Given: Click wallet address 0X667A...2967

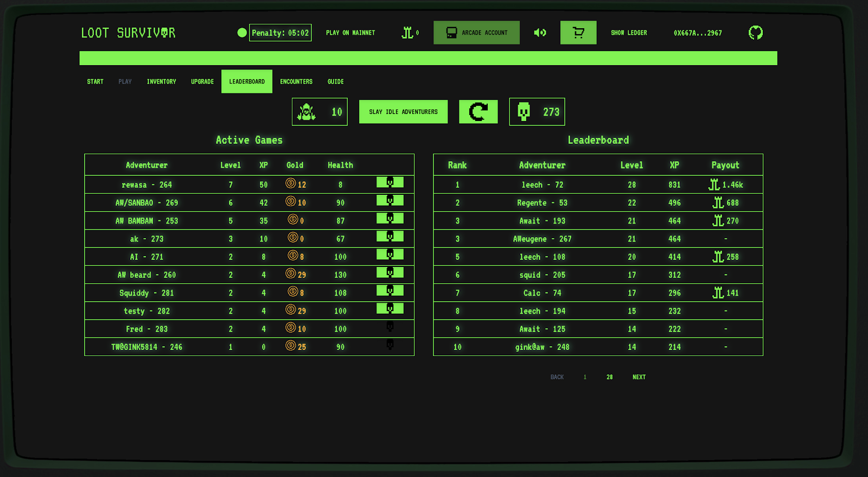Looking at the screenshot, I should (x=698, y=33).
